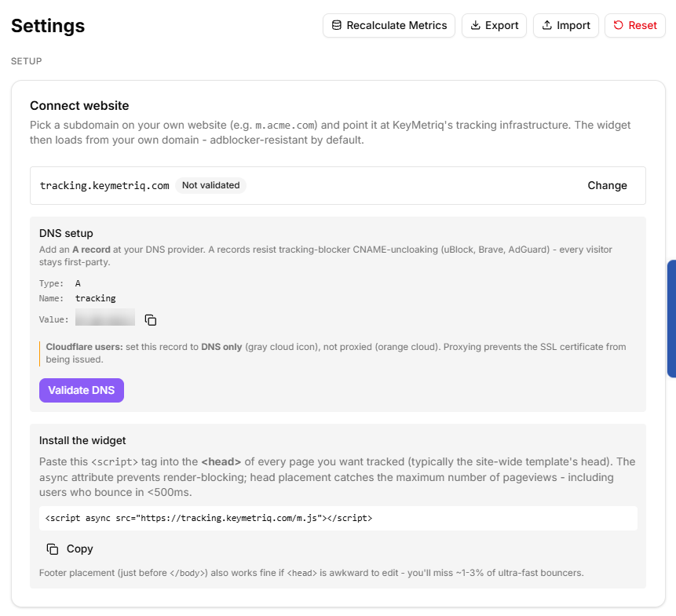Validate the DNS record
The height and width of the screenshot is (616, 676).
pyautogui.click(x=82, y=390)
